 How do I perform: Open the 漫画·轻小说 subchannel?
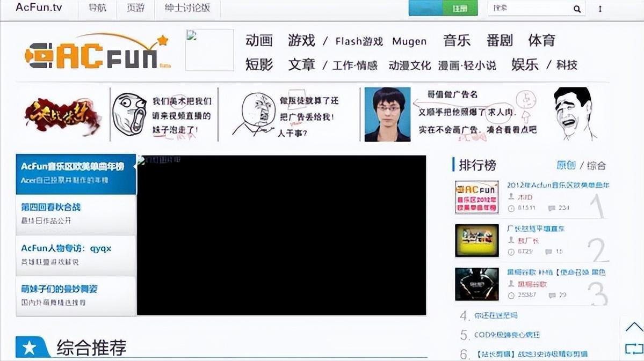pos(467,65)
